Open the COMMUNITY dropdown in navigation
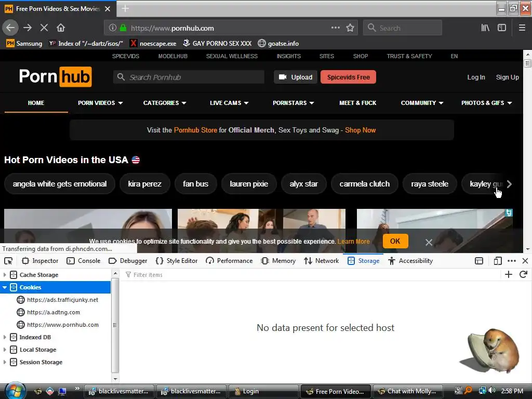This screenshot has width=532, height=399. coord(422,103)
